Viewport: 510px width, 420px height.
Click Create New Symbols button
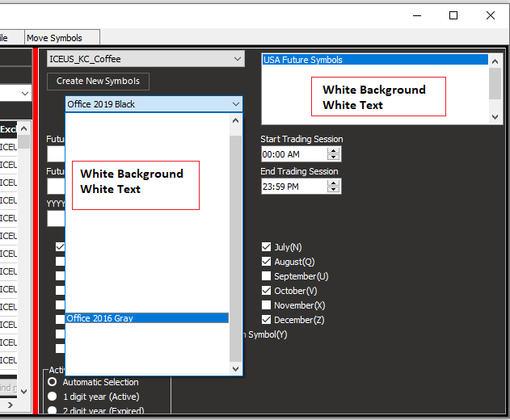pyautogui.click(x=98, y=82)
